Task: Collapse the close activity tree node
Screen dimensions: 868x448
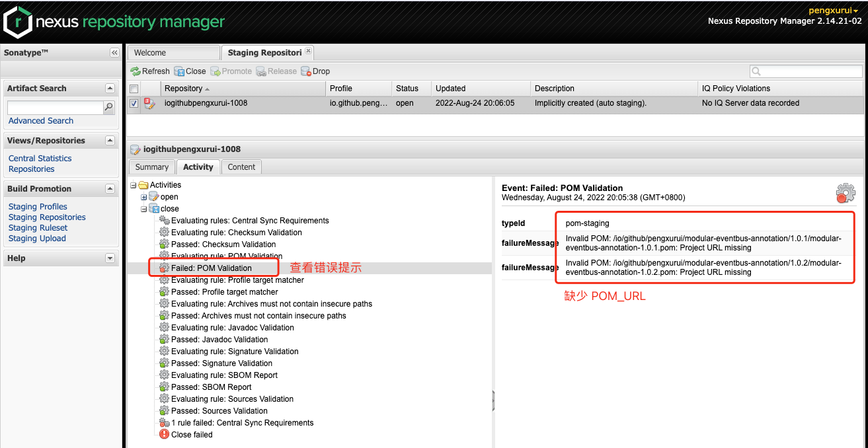Action: 144,209
